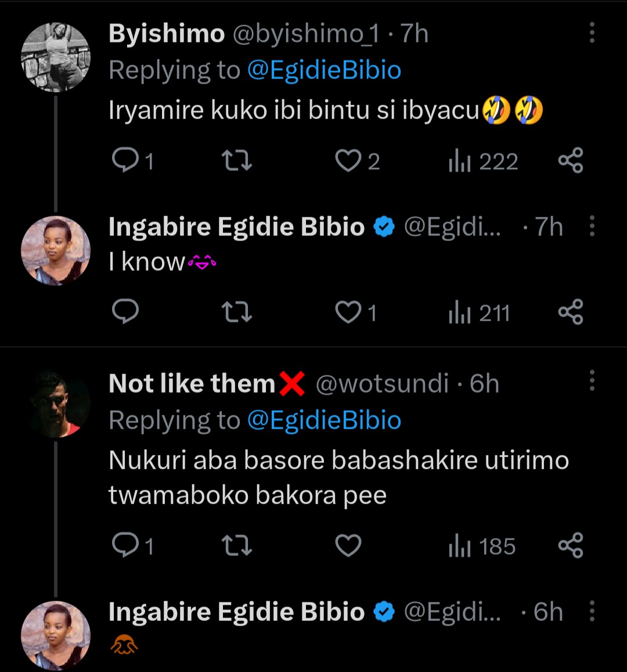The height and width of the screenshot is (672, 627).
Task: Reply to the "I know" tweet
Action: 125,312
